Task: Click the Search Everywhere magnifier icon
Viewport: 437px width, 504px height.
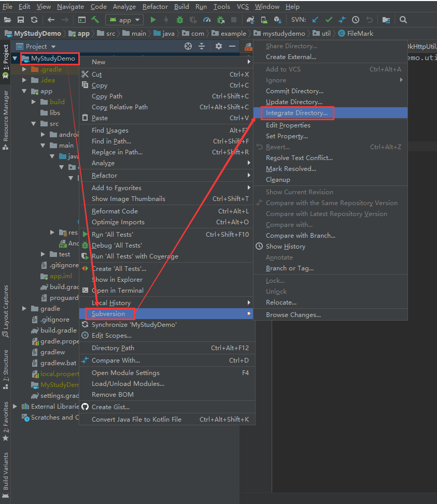Action: point(403,20)
